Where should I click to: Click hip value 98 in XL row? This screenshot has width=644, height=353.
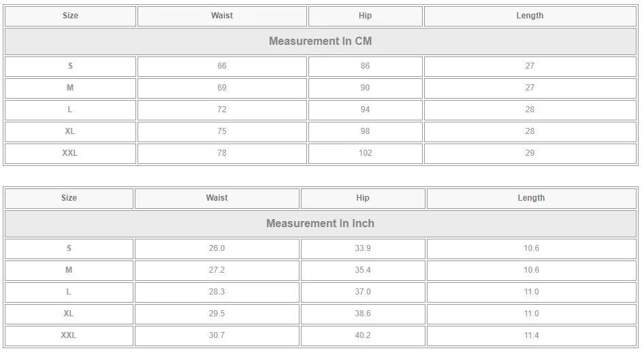tap(365, 132)
